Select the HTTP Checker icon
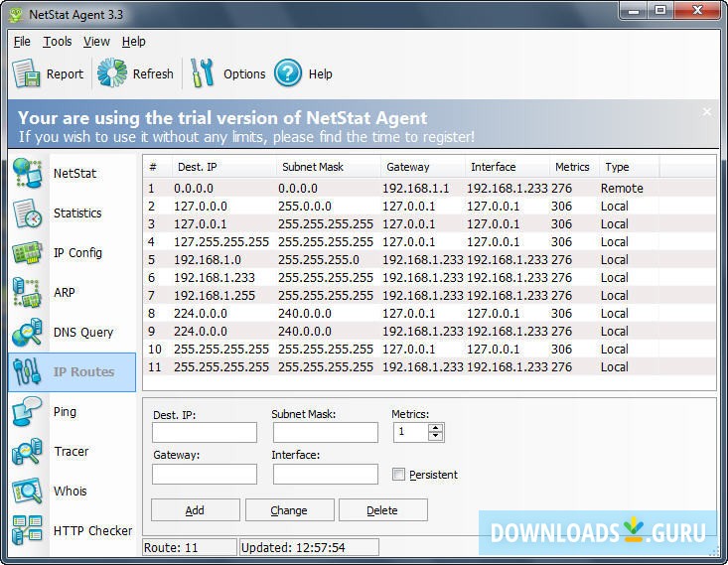 point(28,530)
